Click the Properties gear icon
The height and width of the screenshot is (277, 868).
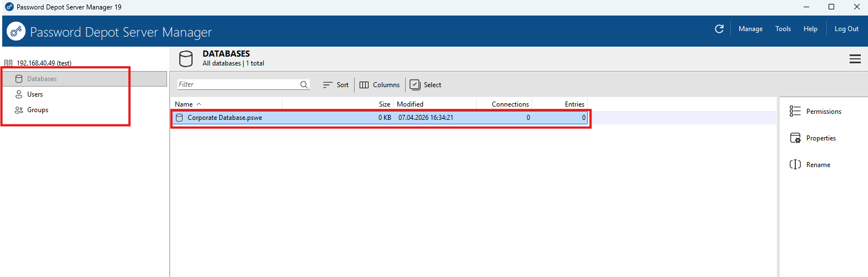tap(795, 138)
